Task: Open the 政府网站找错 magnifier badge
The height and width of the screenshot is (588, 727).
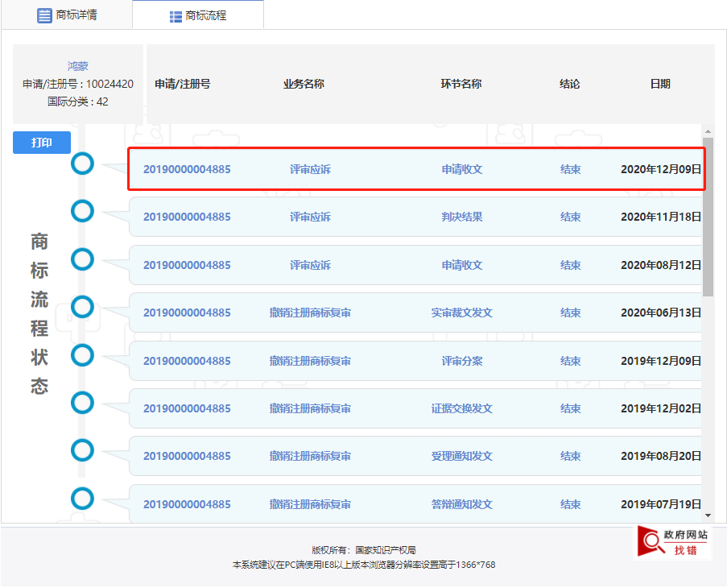Action: coord(673,541)
